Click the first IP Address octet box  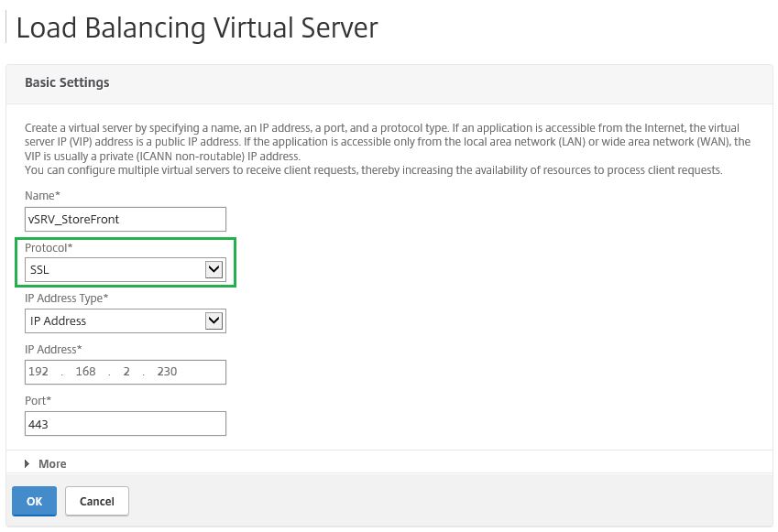point(41,372)
